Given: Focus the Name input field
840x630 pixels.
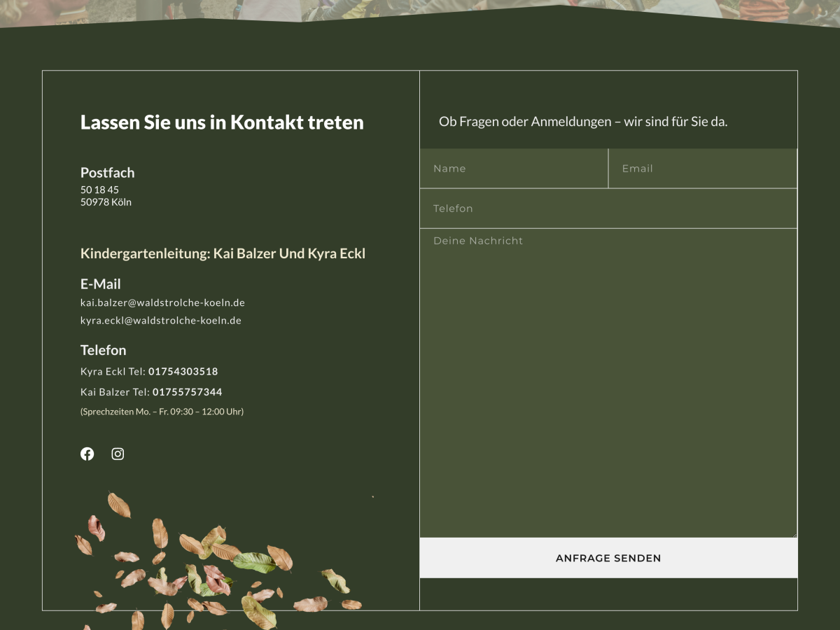Looking at the screenshot, I should point(514,169).
